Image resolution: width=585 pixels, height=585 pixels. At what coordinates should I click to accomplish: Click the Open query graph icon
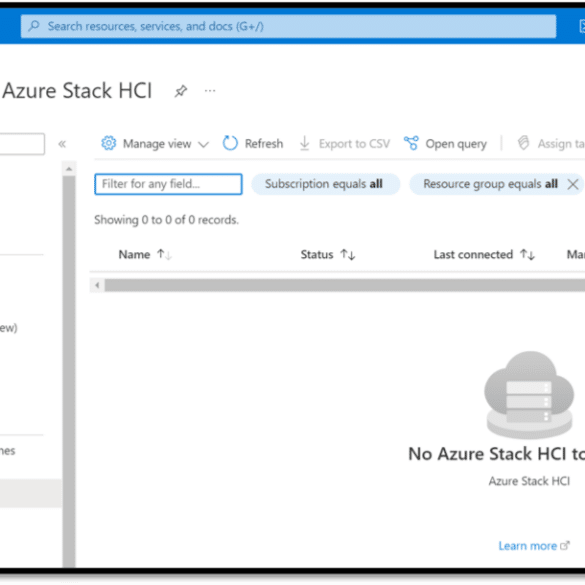click(411, 143)
